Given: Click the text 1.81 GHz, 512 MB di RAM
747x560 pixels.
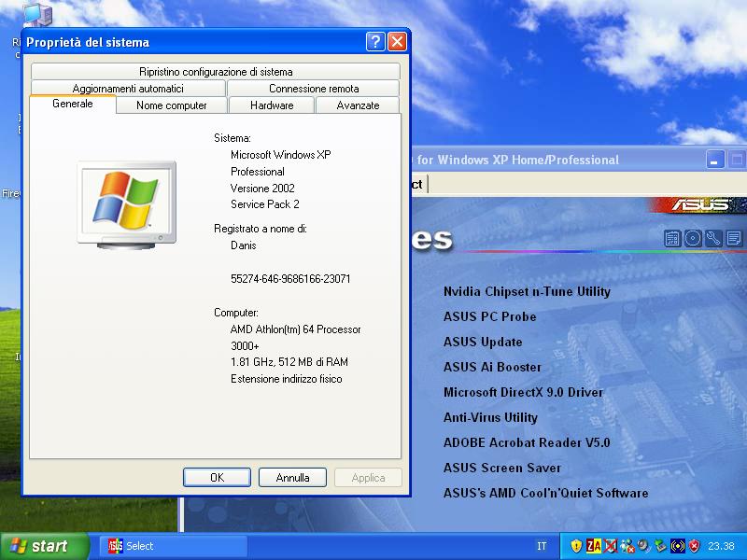Looking at the screenshot, I should 289,362.
